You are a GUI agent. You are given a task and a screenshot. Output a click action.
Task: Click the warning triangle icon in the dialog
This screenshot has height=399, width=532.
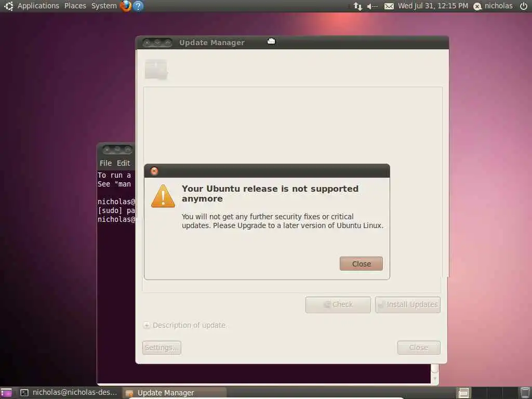pyautogui.click(x=163, y=196)
